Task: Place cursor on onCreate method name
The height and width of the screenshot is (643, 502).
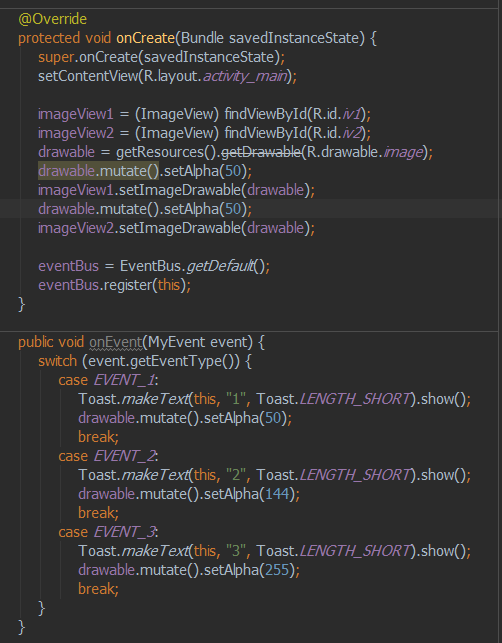Action: pyautogui.click(x=146, y=38)
